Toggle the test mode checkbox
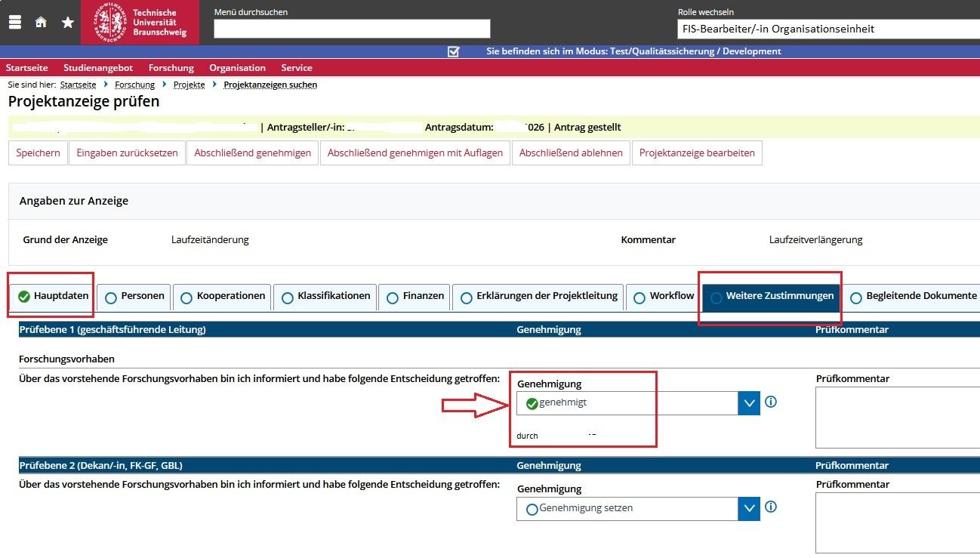Image resolution: width=980 pixels, height=558 pixels. 453,51
